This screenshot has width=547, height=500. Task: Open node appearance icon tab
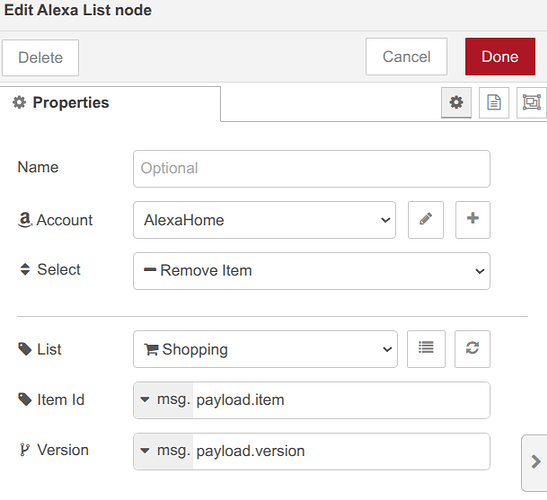point(531,103)
